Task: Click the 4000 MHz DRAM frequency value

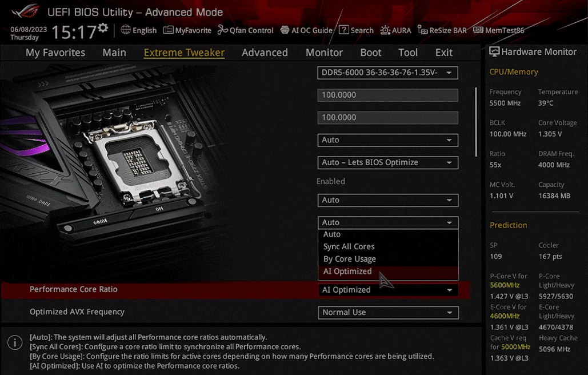Action: point(554,165)
